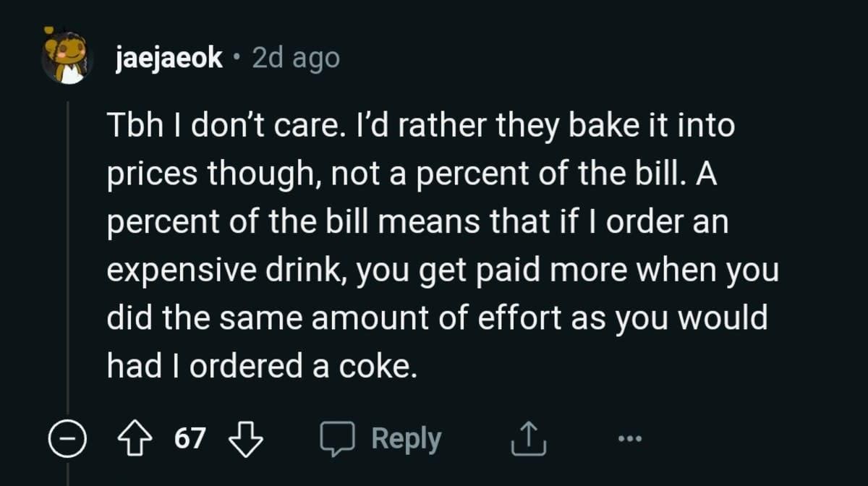Viewport: 868px width, 486px height.
Task: Click the line starting 'prices though, not a percent'
Action: pos(412,174)
